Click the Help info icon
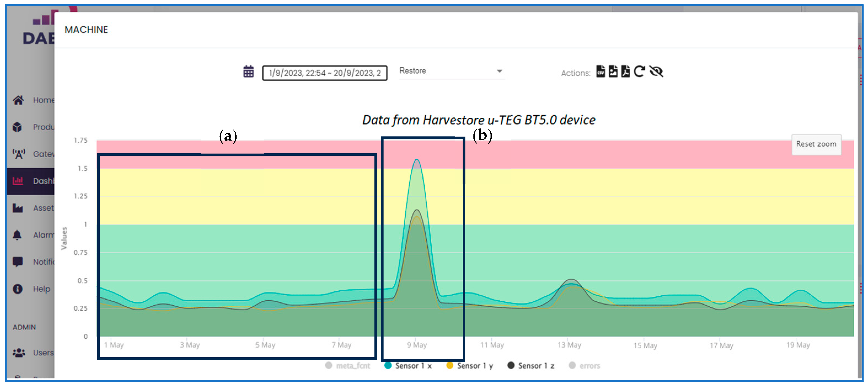 coord(18,289)
